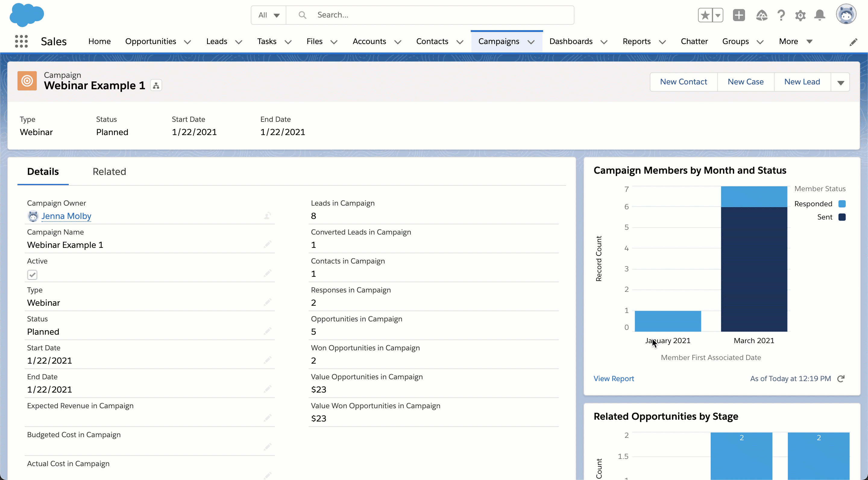Edit the Status field with its pencil icon
The width and height of the screenshot is (868, 480).
coord(267,331)
